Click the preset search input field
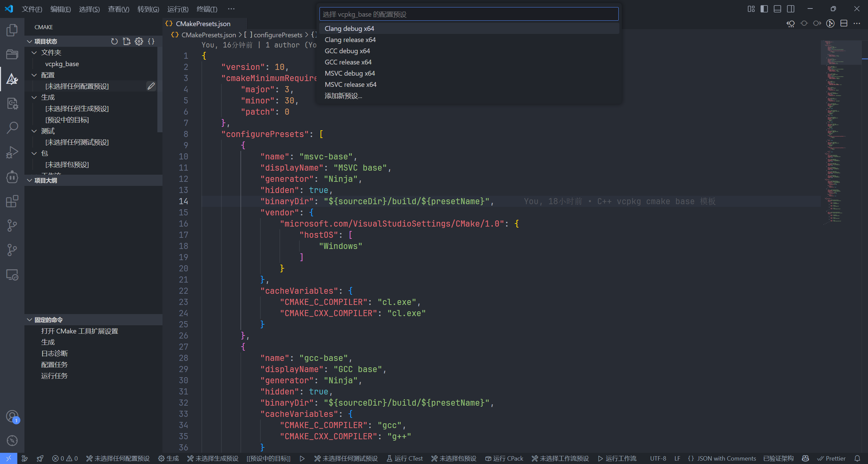 (x=469, y=14)
